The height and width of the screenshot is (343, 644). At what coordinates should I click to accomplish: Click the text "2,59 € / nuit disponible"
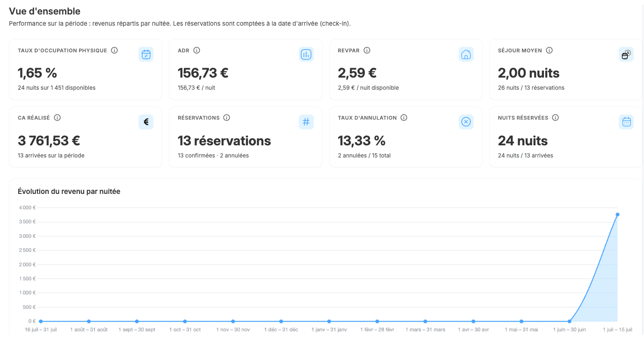tap(369, 88)
